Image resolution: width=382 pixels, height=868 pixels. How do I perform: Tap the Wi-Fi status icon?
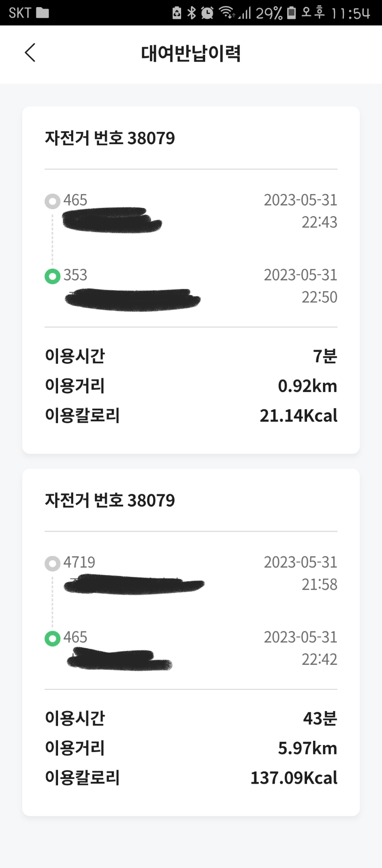[x=227, y=13]
